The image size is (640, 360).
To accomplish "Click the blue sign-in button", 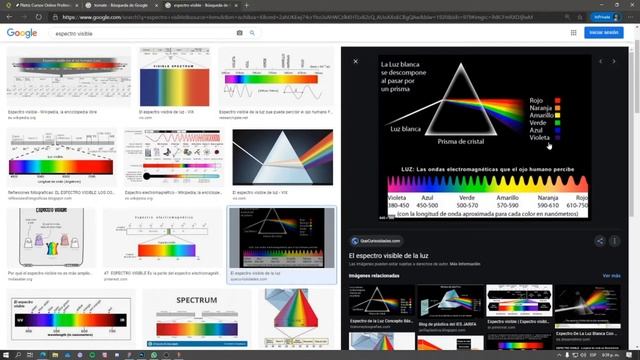I will (604, 32).
